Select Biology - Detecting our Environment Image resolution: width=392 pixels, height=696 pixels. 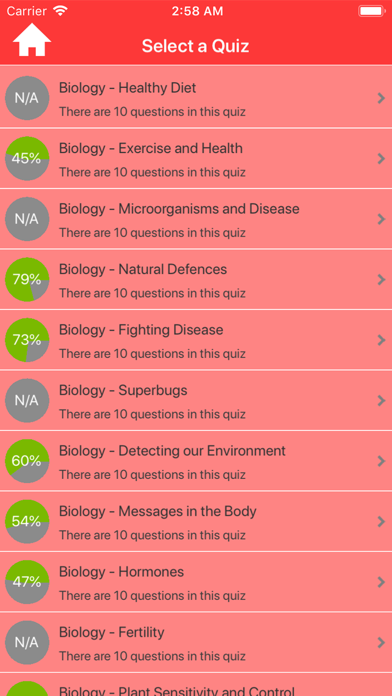tap(196, 461)
